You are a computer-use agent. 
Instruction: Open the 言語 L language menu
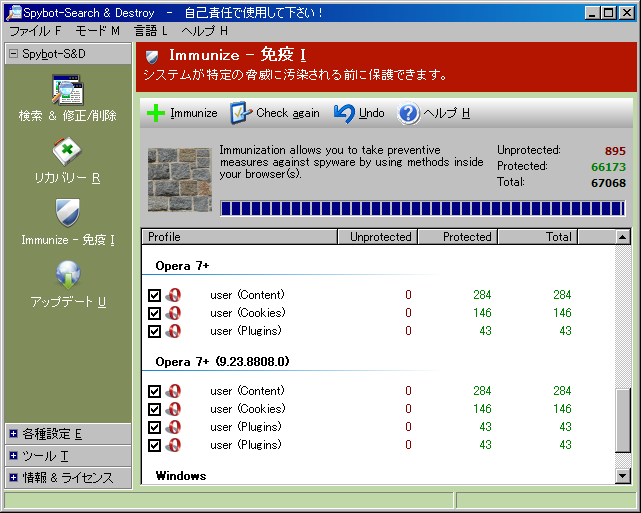point(151,31)
